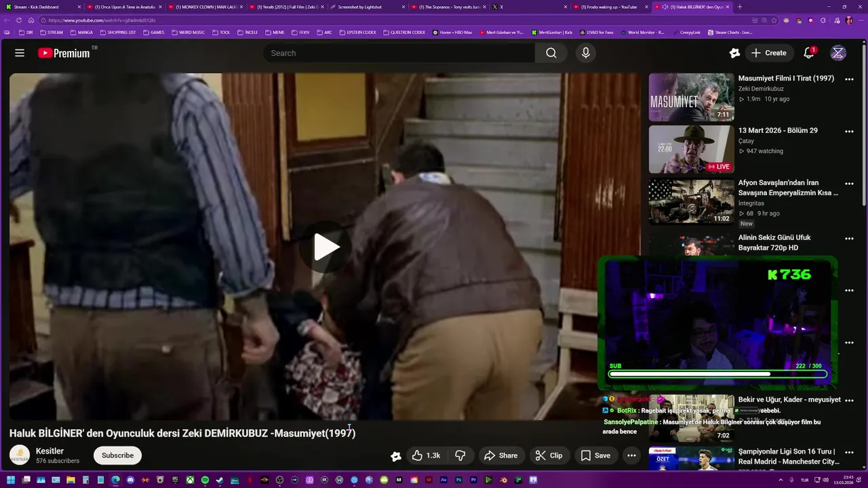The image size is (868, 488).
Task: Click the Clip button
Action: point(549,455)
